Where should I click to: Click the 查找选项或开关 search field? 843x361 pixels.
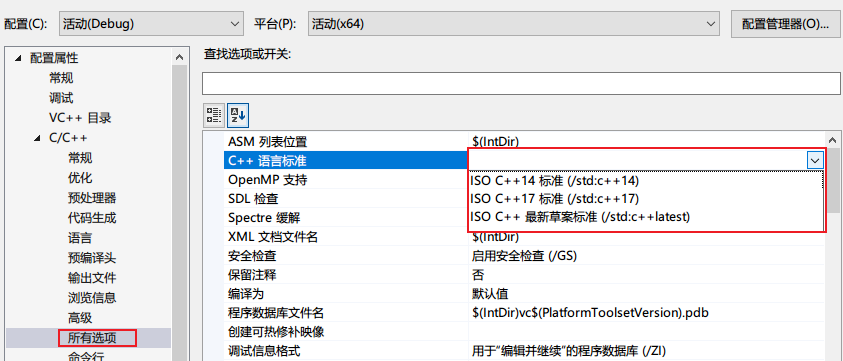pos(521,83)
